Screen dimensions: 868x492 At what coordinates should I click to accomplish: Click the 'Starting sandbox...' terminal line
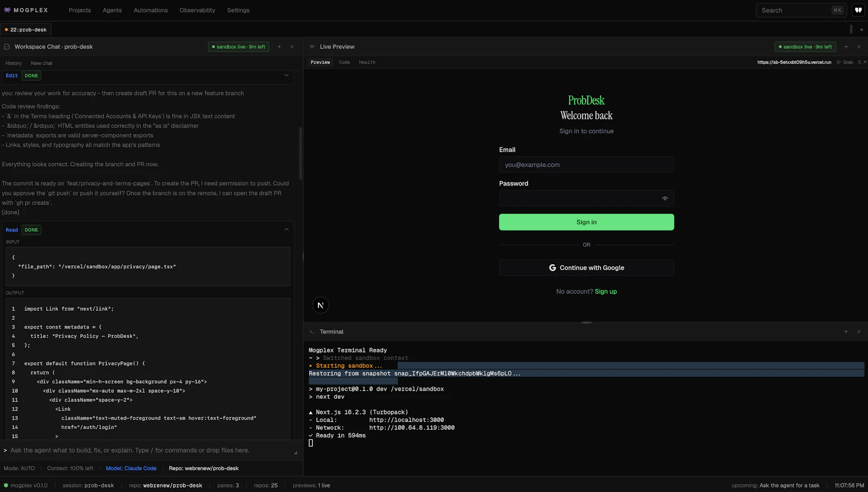346,366
